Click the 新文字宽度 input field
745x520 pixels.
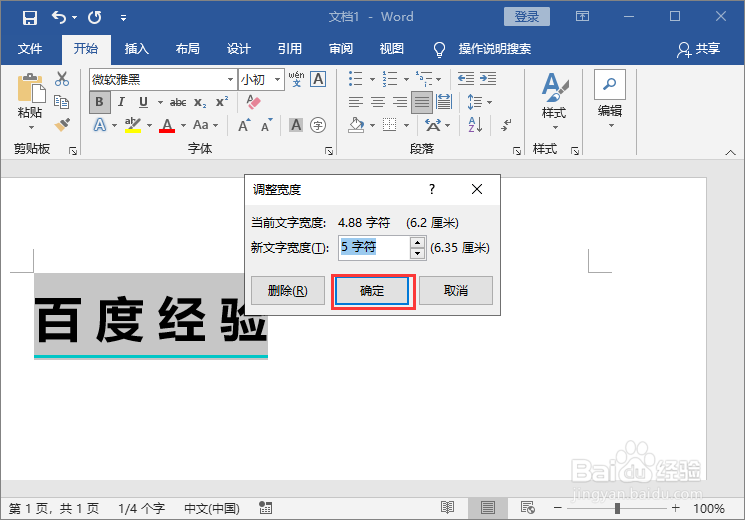374,248
